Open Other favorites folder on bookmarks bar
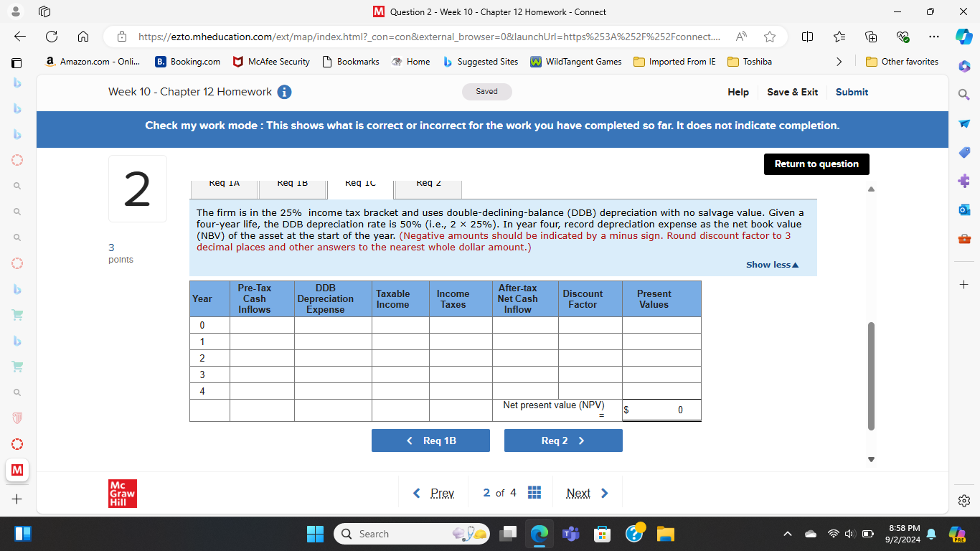The image size is (980, 551). (x=902, y=62)
